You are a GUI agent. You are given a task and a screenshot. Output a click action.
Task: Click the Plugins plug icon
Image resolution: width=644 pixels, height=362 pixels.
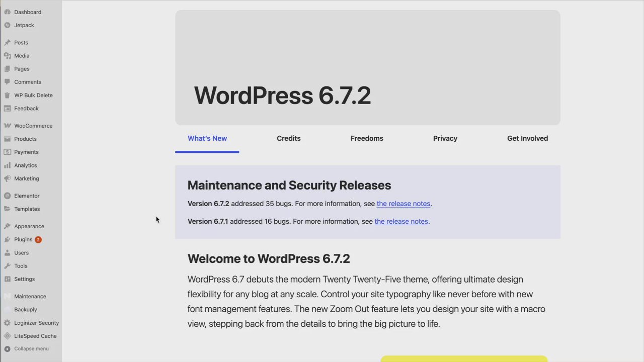click(7, 240)
